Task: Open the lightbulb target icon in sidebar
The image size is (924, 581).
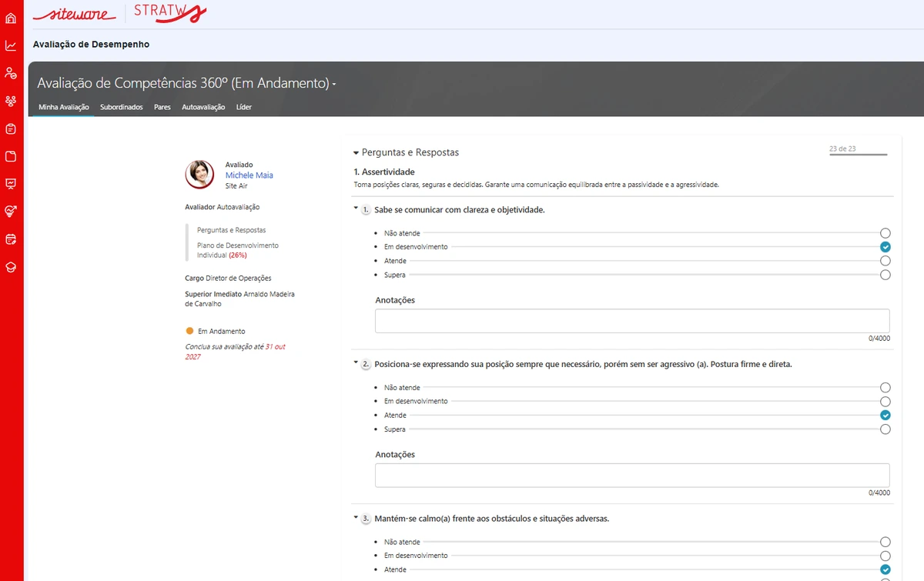Action: click(11, 211)
